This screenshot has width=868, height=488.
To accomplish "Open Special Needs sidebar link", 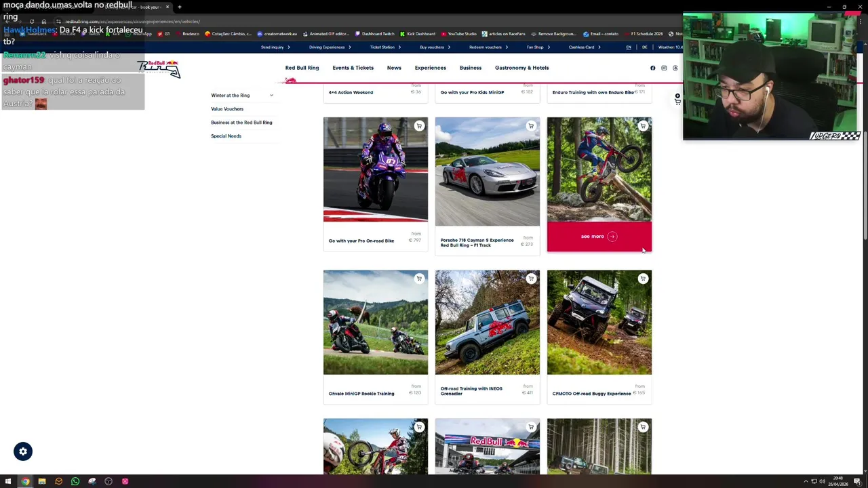I will tap(226, 136).
